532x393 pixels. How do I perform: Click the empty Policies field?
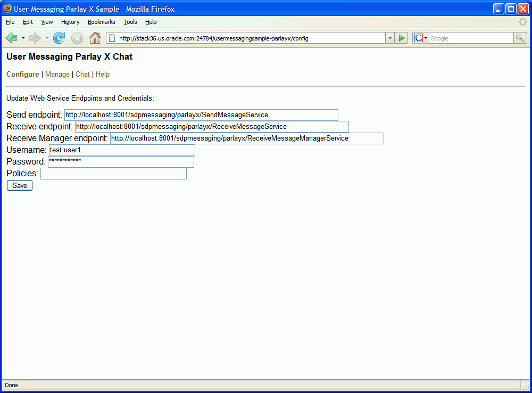(x=113, y=174)
